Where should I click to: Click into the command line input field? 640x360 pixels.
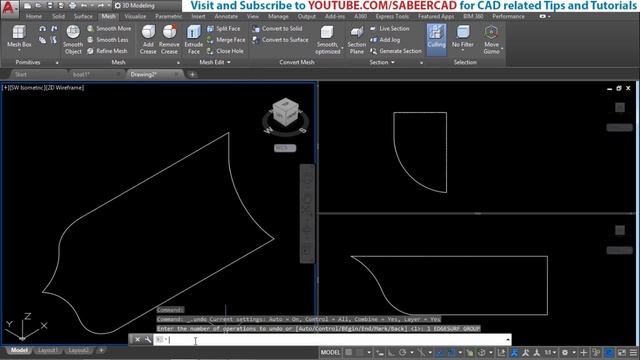333,340
